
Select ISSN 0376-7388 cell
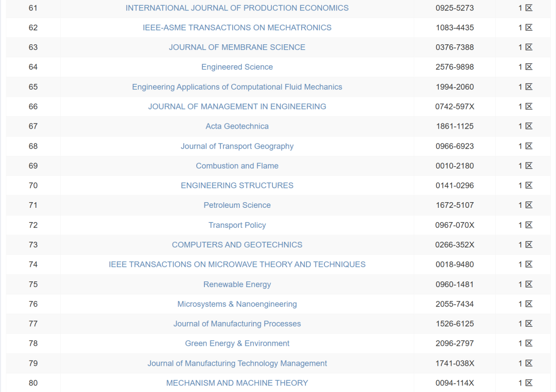(x=455, y=47)
